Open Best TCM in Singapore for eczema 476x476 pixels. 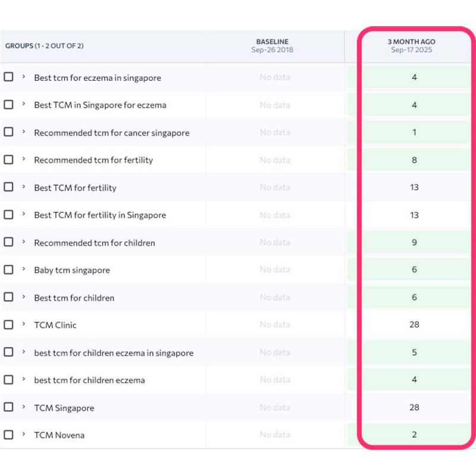click(x=100, y=105)
